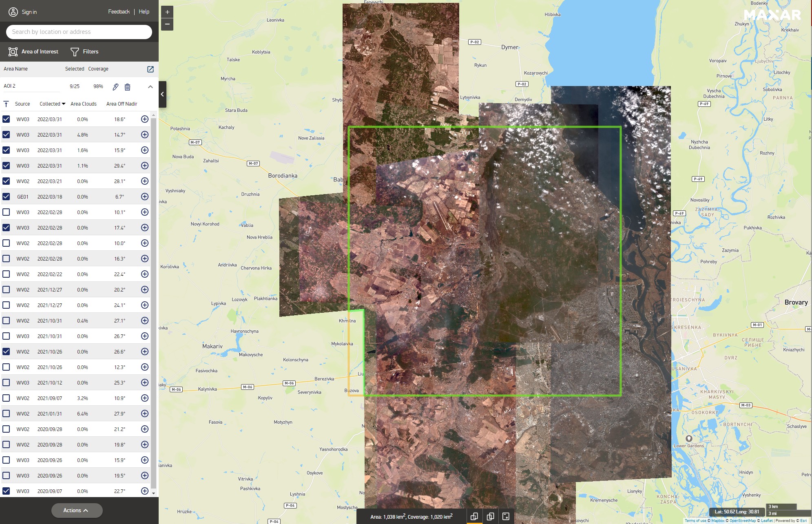Image resolution: width=812 pixels, height=524 pixels.
Task: Check the WV03 2022/02/28 10.1° image checkbox
Action: click(x=6, y=212)
